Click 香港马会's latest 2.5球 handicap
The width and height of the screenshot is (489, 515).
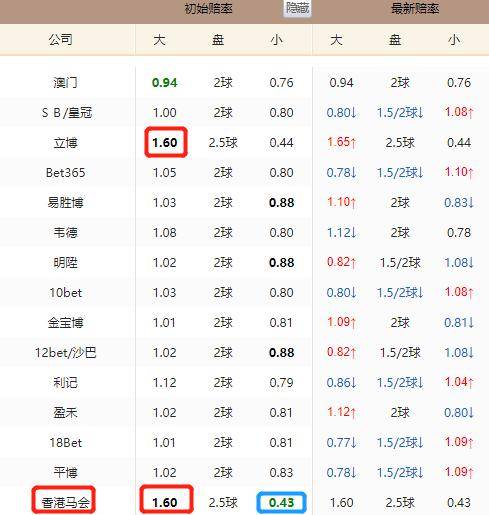[400, 503]
